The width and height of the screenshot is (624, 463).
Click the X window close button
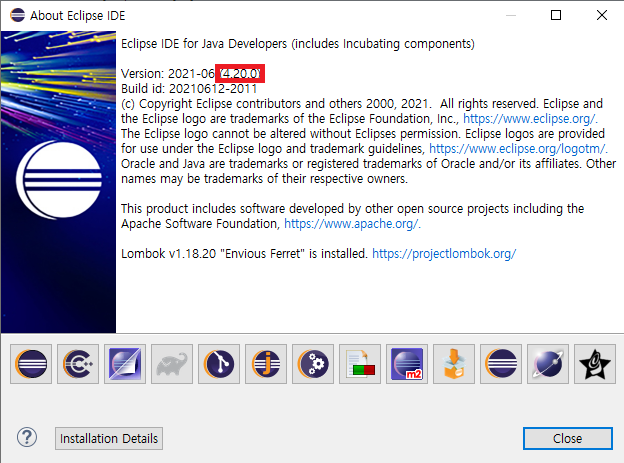602,15
